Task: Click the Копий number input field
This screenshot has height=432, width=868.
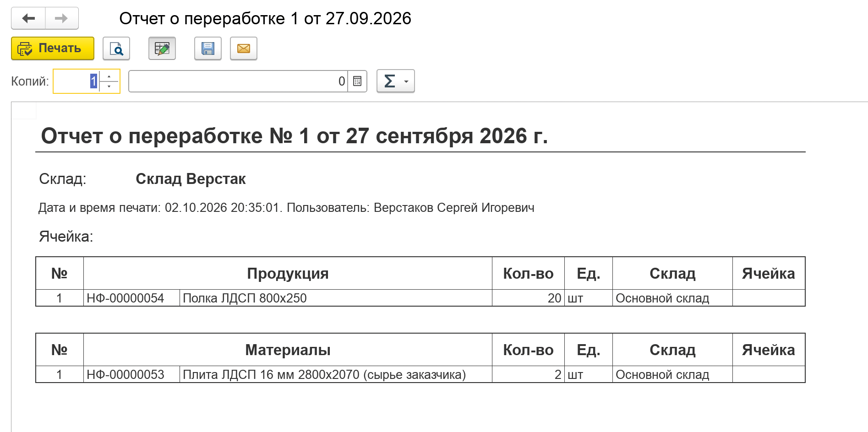Action: point(76,81)
